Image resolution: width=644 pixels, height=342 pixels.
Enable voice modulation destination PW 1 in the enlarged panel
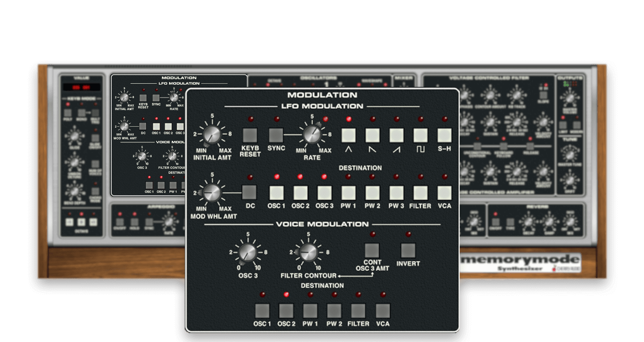point(310,311)
